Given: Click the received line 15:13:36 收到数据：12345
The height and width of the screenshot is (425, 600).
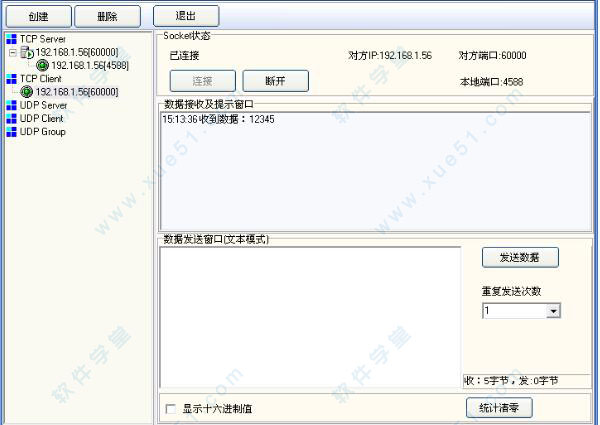Looking at the screenshot, I should [x=218, y=119].
